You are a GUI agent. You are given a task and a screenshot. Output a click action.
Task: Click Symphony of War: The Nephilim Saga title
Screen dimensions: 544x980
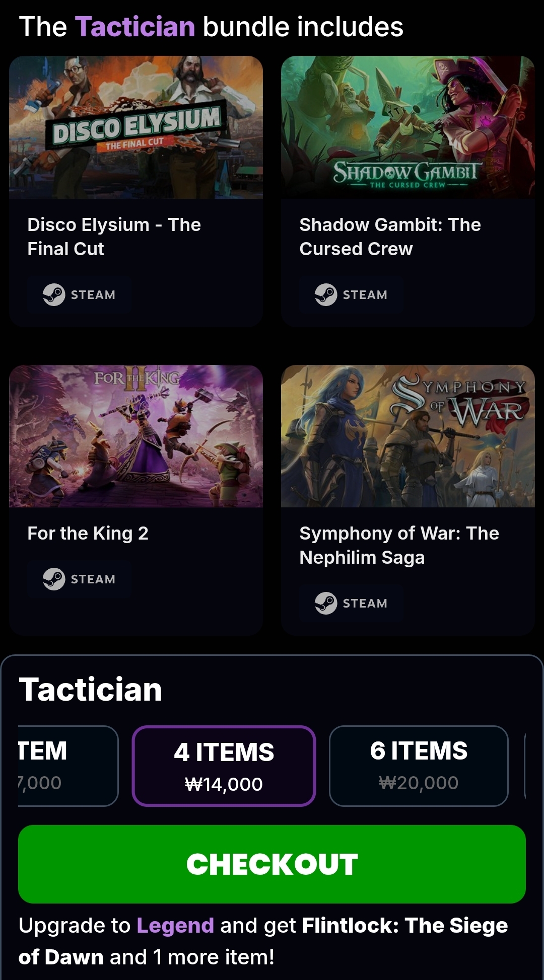coord(399,546)
